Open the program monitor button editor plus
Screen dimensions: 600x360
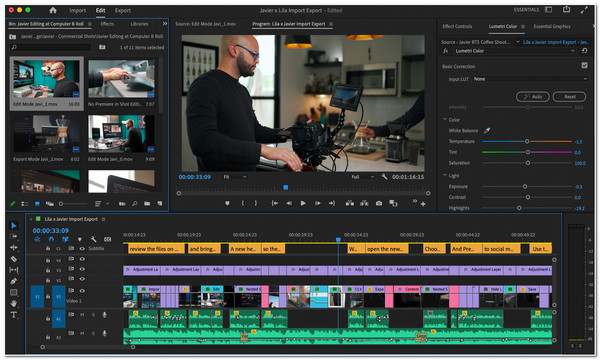423,204
